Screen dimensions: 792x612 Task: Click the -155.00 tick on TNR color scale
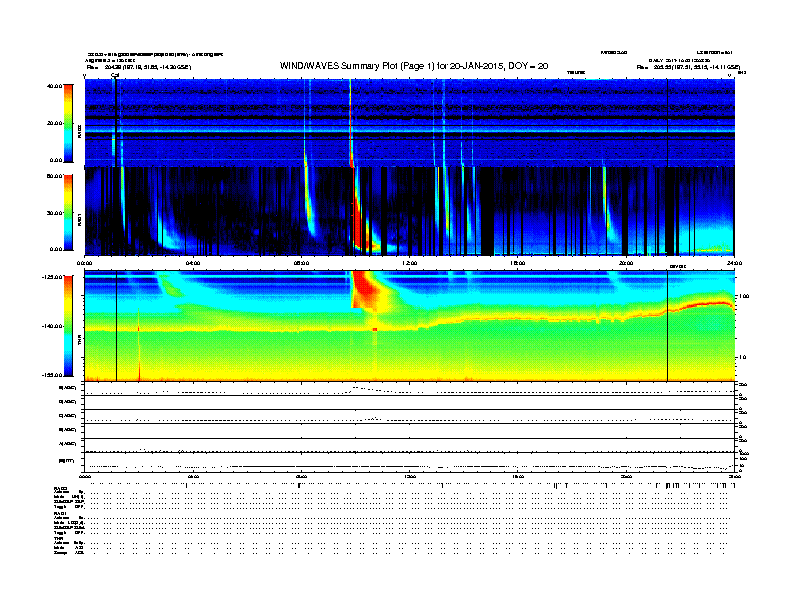click(x=52, y=375)
